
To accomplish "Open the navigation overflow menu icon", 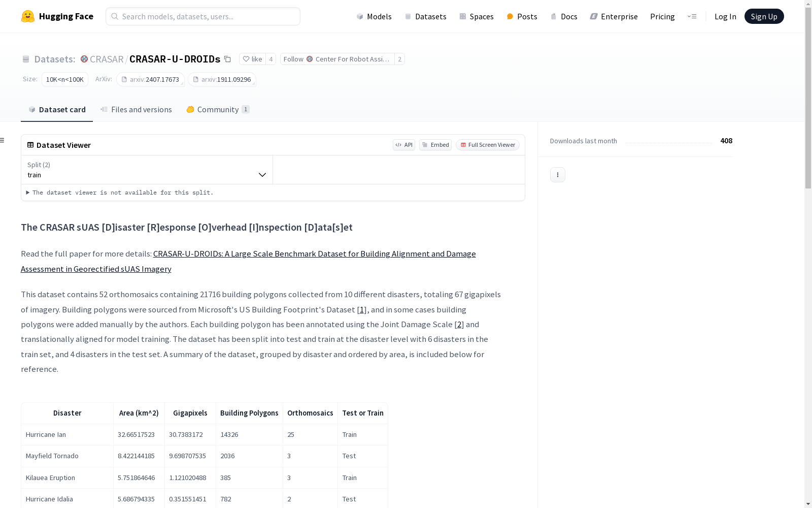I will tap(692, 16).
